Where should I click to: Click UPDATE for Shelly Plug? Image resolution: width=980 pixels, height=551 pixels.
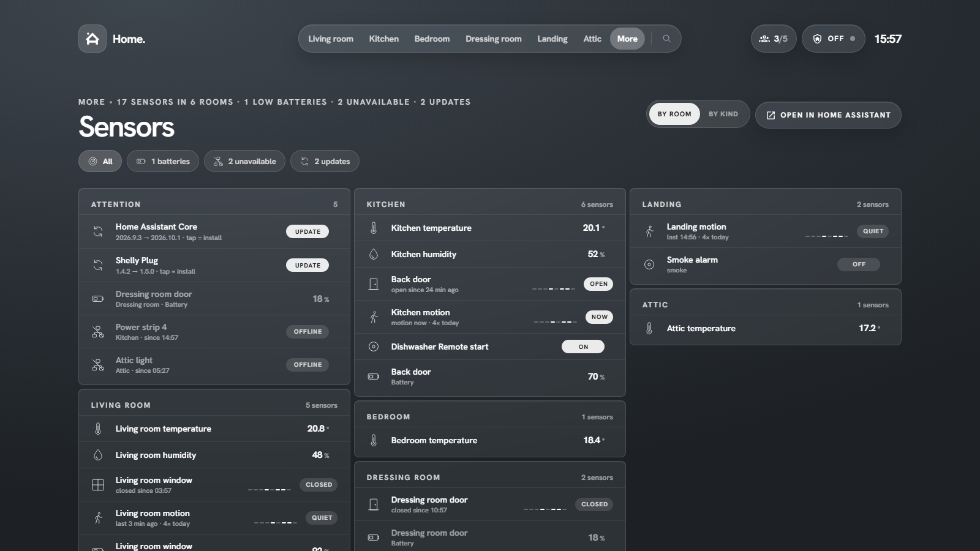[x=307, y=265]
